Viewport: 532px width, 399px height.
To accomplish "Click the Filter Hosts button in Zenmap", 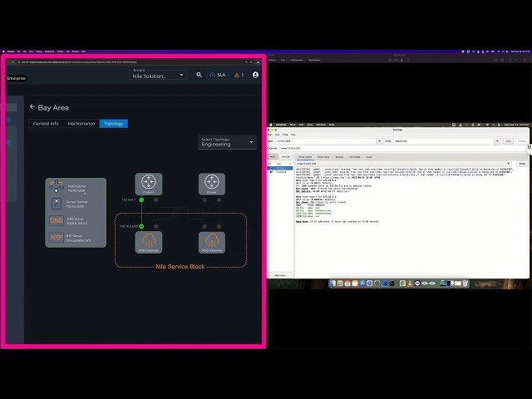I will pyautogui.click(x=280, y=275).
